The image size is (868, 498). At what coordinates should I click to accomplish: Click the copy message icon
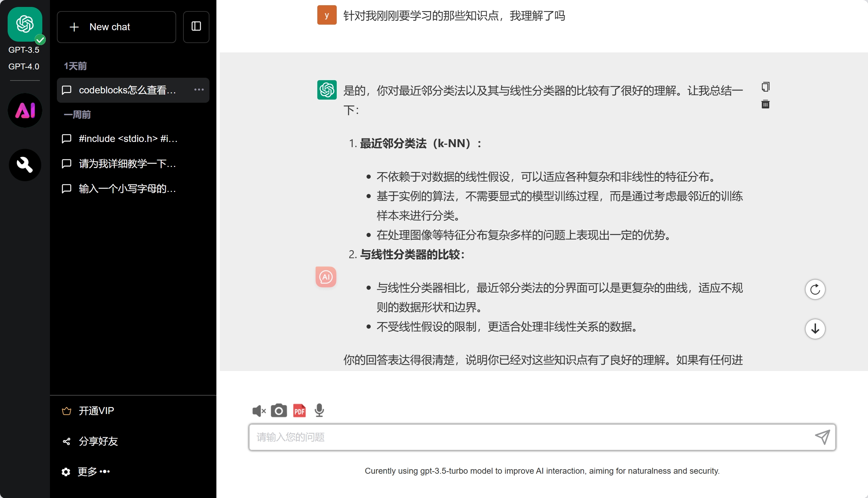[765, 87]
